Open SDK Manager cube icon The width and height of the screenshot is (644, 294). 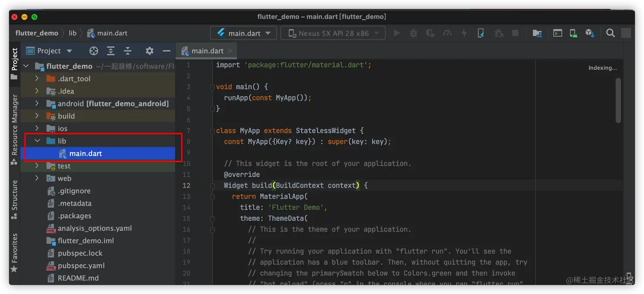(x=590, y=33)
